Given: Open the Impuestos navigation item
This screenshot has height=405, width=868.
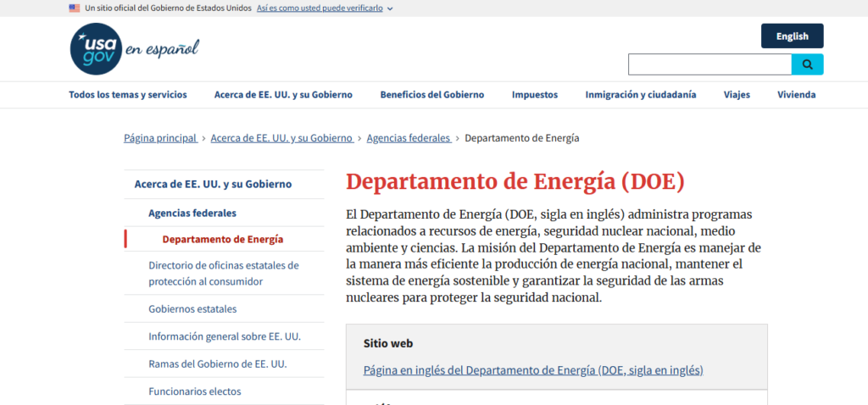Looking at the screenshot, I should [534, 95].
